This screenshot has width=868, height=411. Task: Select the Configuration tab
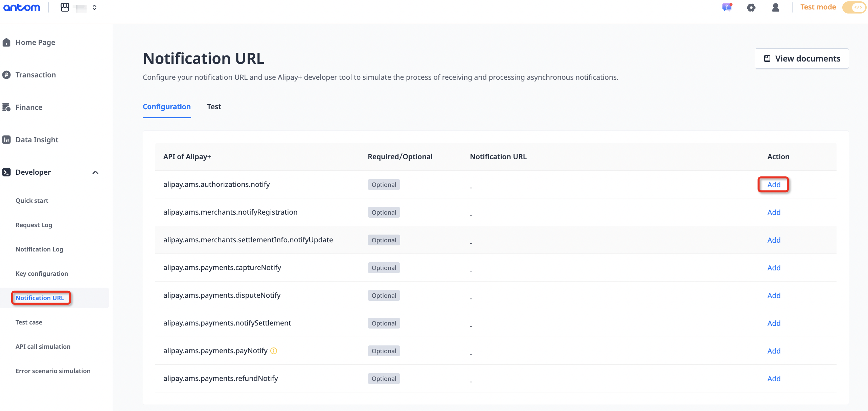(166, 107)
